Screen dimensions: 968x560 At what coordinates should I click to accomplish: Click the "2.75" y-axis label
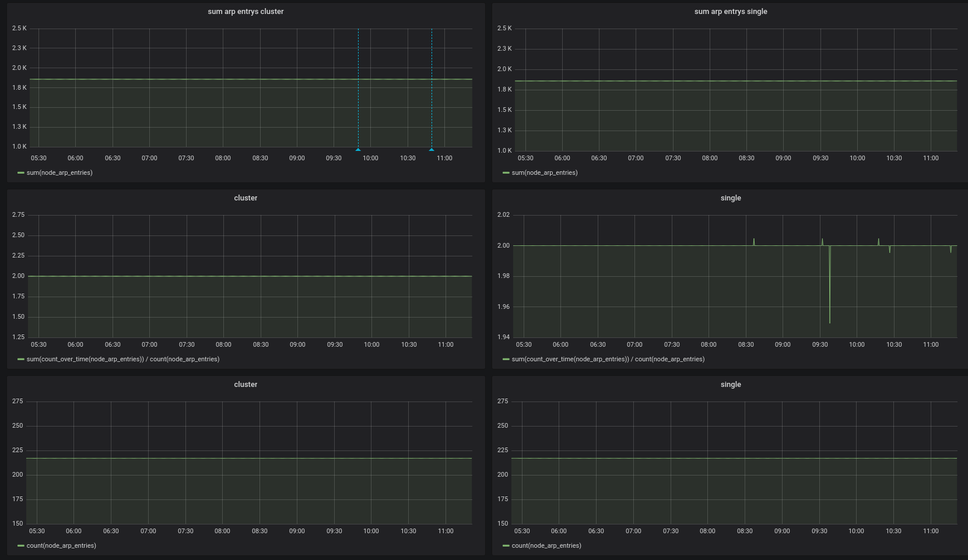pyautogui.click(x=19, y=215)
